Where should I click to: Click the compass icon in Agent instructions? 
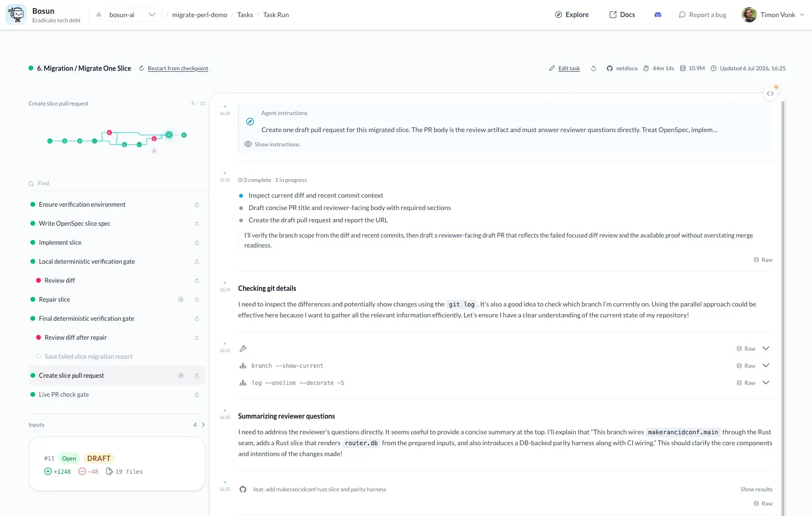coord(250,122)
